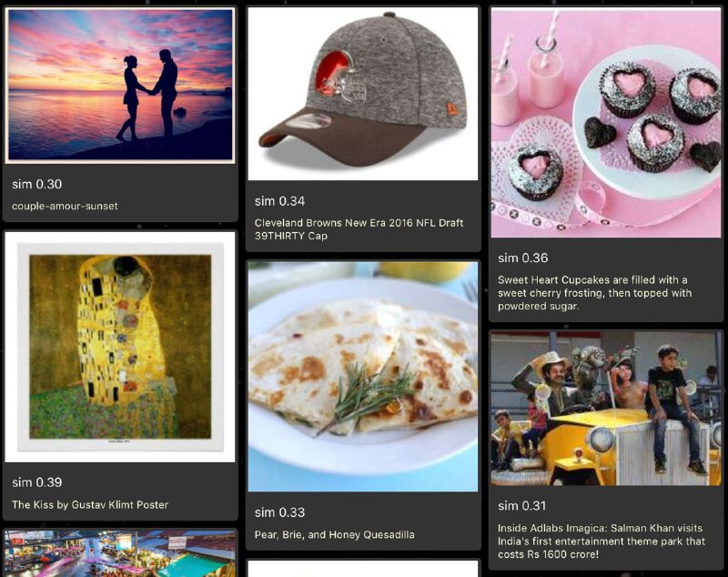Open the partially visible card below quesadilla

tap(362, 569)
